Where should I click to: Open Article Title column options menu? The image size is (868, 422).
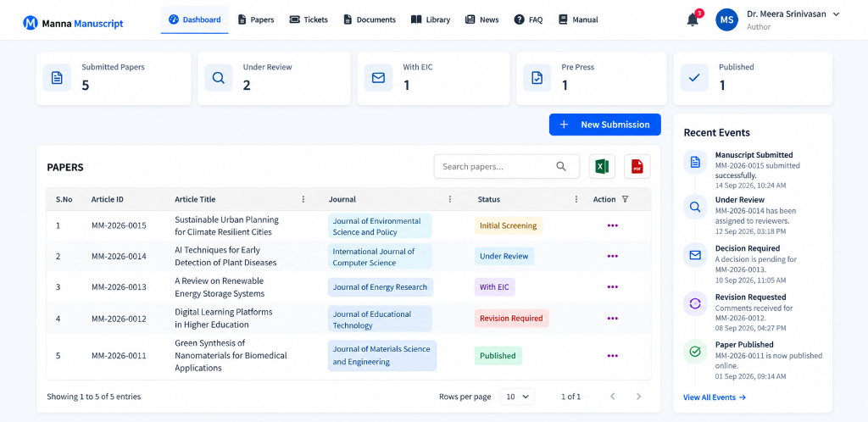pyautogui.click(x=303, y=199)
